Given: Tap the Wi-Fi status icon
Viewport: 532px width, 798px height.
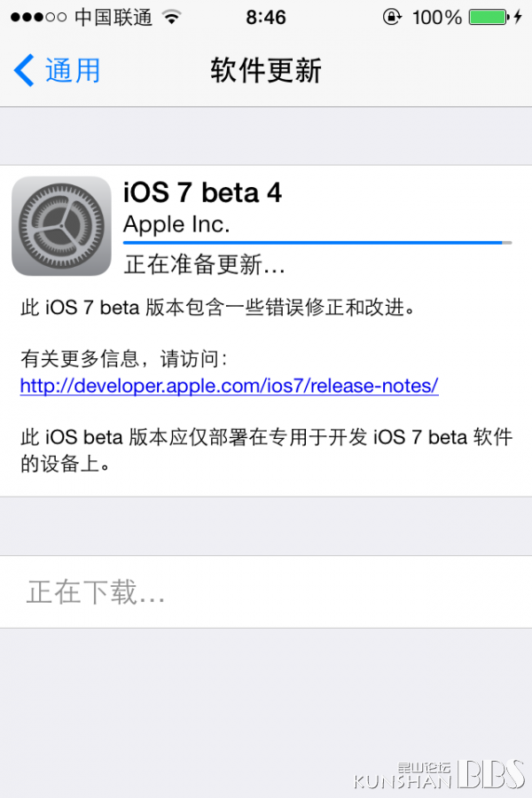Looking at the screenshot, I should tap(172, 18).
